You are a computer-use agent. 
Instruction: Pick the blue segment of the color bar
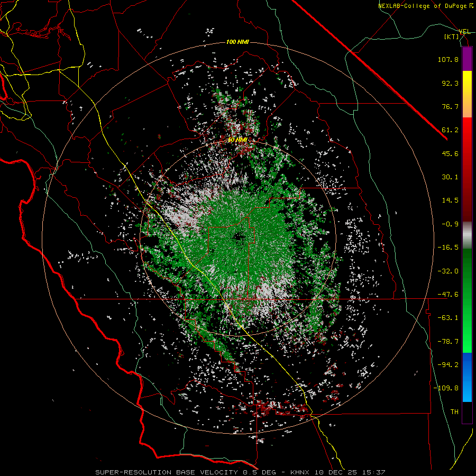[467, 377]
